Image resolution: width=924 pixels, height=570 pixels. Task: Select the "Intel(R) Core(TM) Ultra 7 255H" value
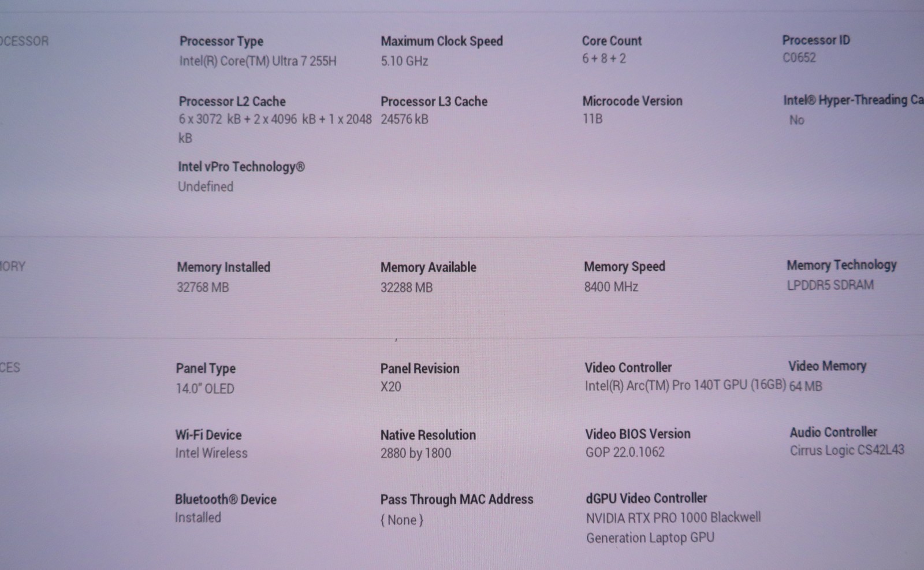coord(258,61)
